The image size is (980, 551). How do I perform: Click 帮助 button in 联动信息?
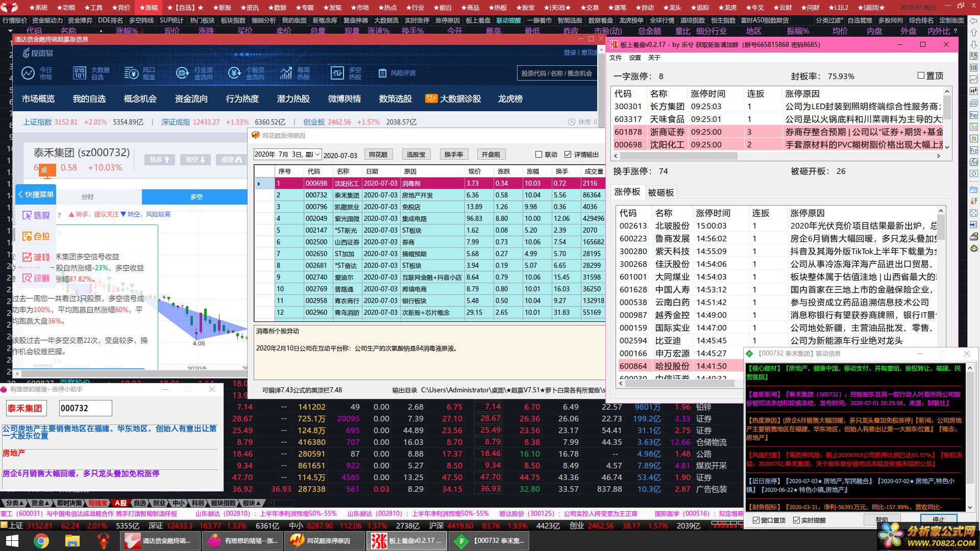click(x=882, y=520)
